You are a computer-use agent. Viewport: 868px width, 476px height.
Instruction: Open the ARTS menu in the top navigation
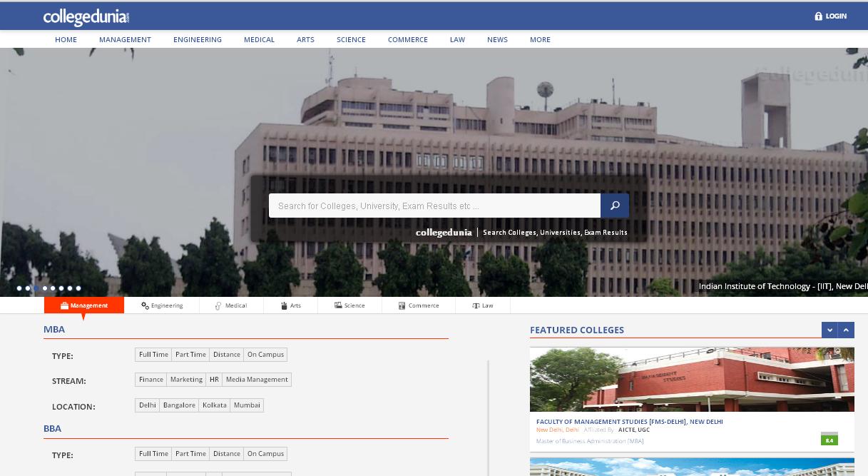pyautogui.click(x=305, y=39)
